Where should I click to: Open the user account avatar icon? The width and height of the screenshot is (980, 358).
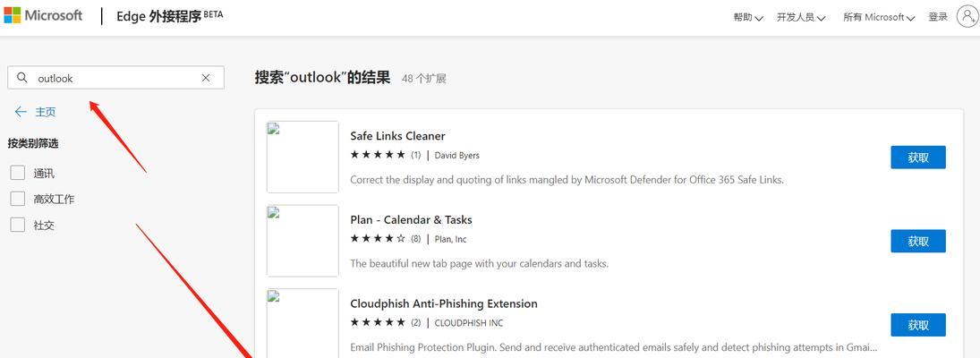point(967,17)
